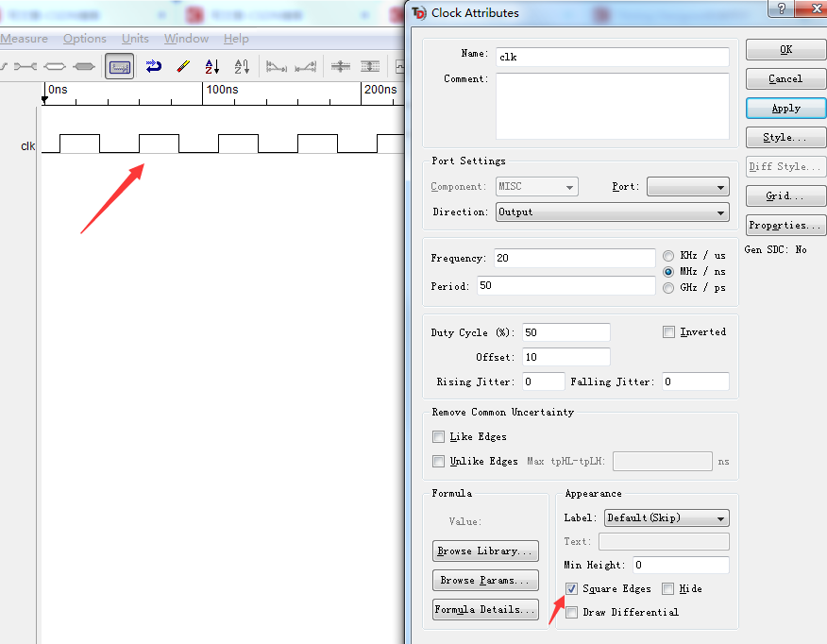
Task: Click the sort A-Z descending icon
Action: (211, 66)
